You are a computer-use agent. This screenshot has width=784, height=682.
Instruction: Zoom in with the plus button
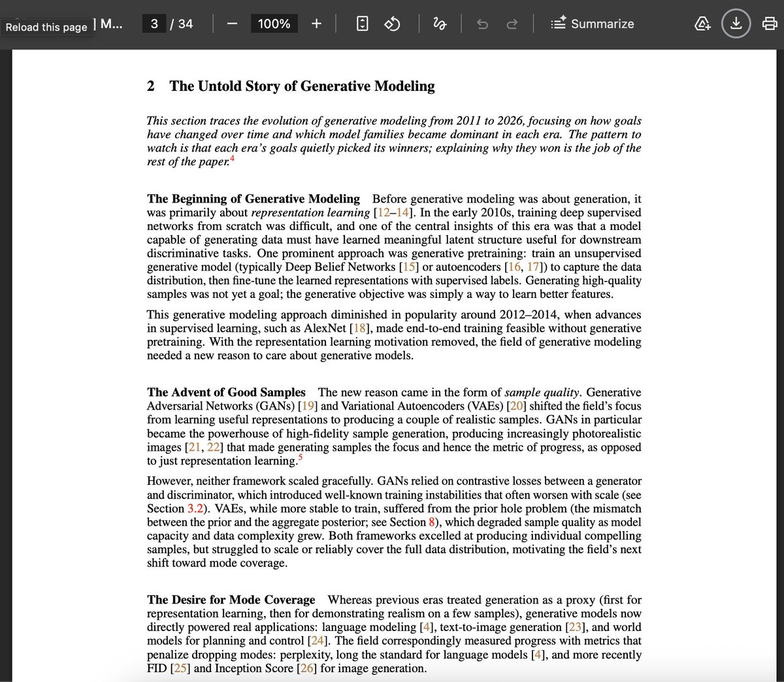316,24
